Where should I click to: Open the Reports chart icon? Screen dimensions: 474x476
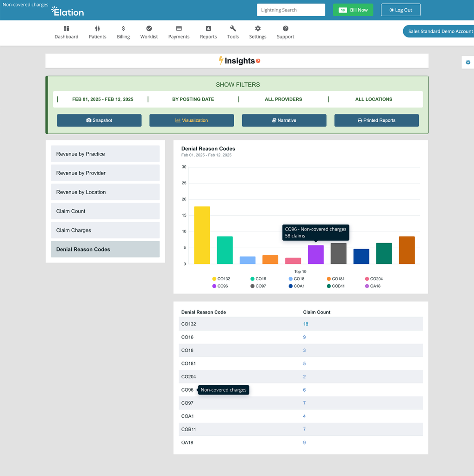coord(208,29)
